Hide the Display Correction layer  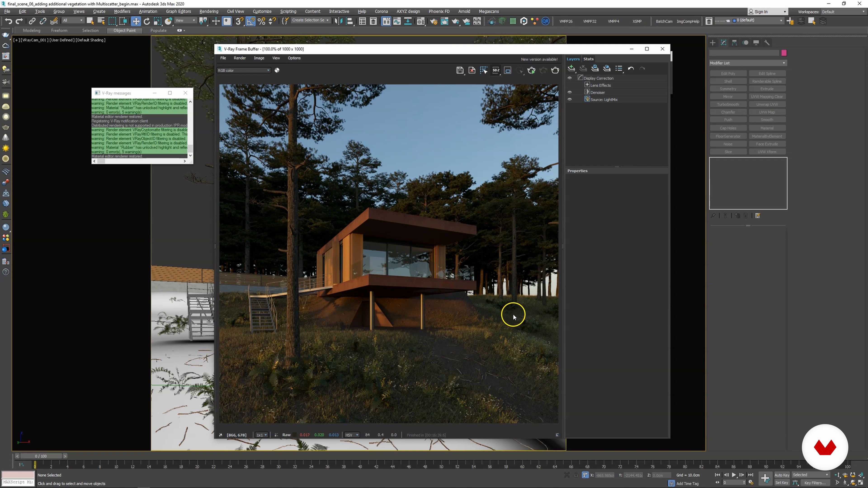pos(569,78)
